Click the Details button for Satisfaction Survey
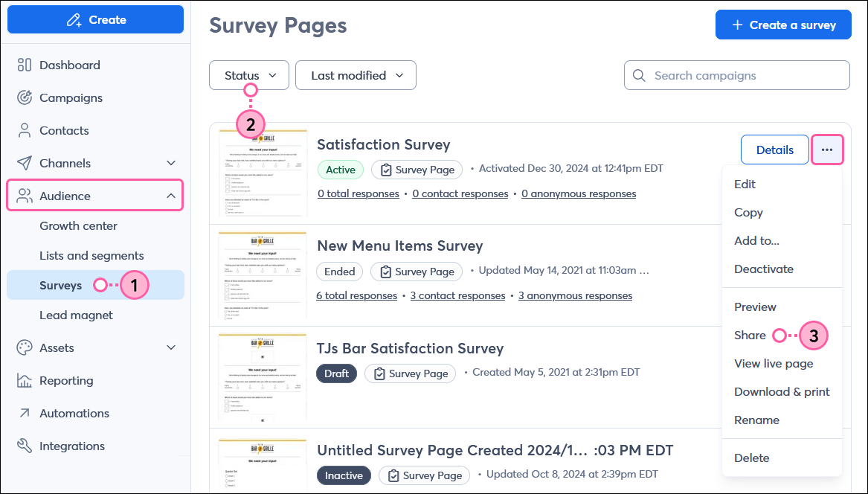868x494 pixels. click(x=774, y=150)
